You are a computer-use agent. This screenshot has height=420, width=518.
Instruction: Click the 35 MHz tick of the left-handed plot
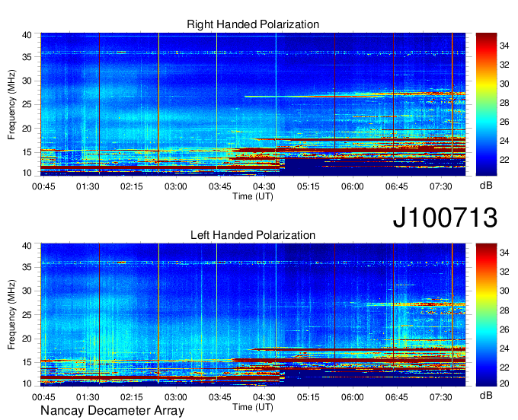(x=27, y=267)
